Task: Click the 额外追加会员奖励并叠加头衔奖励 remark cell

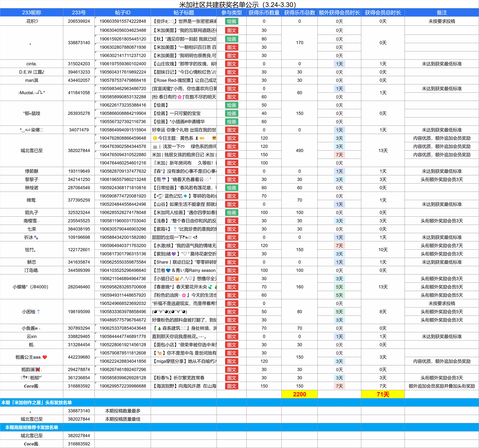Action: pos(442,386)
